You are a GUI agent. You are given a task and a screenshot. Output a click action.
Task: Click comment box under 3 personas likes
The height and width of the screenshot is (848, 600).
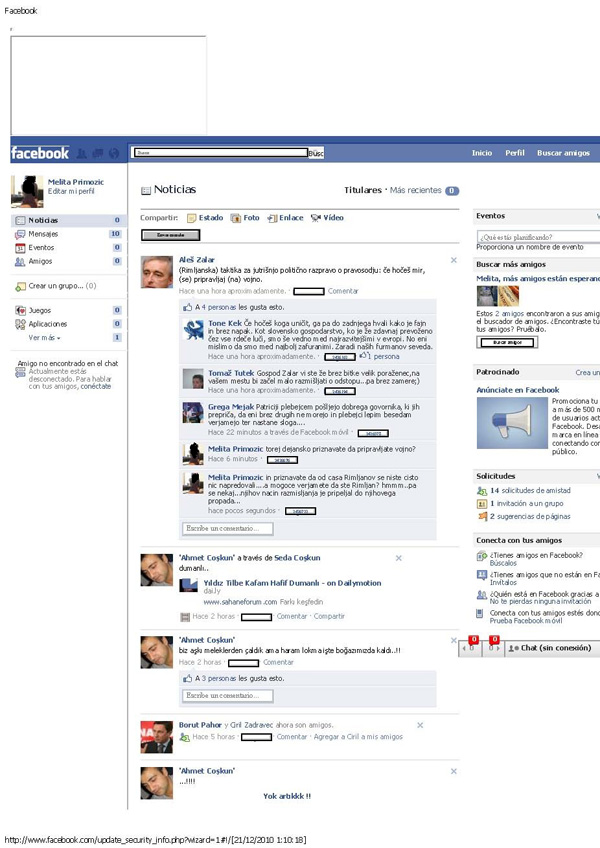tap(227, 695)
